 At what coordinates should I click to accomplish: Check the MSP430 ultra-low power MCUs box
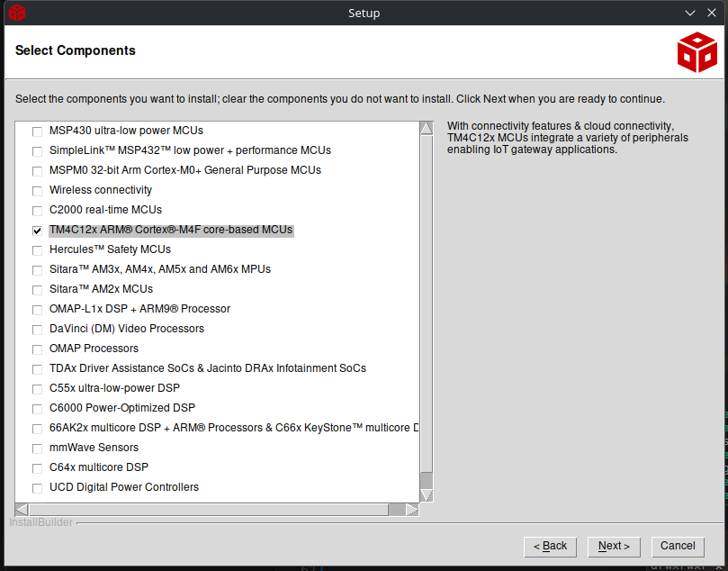tap(37, 132)
